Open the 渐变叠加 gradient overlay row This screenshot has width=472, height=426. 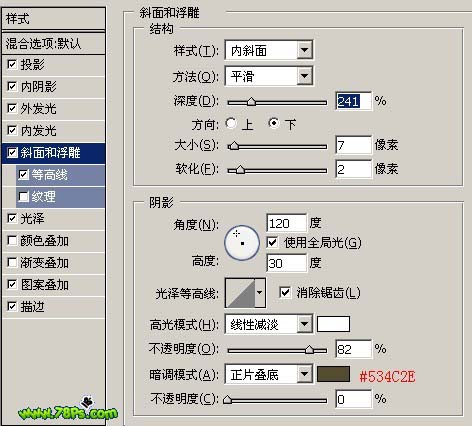(53, 263)
